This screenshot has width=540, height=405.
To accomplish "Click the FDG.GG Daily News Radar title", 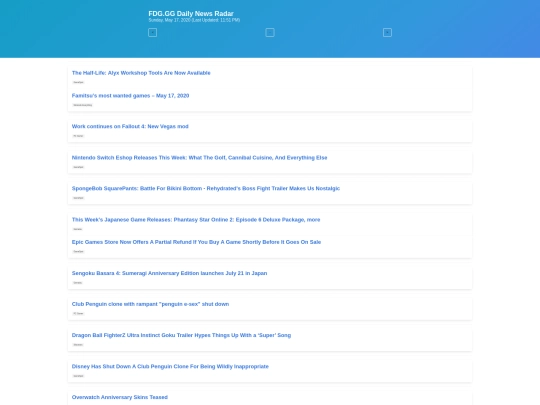I will point(191,13).
